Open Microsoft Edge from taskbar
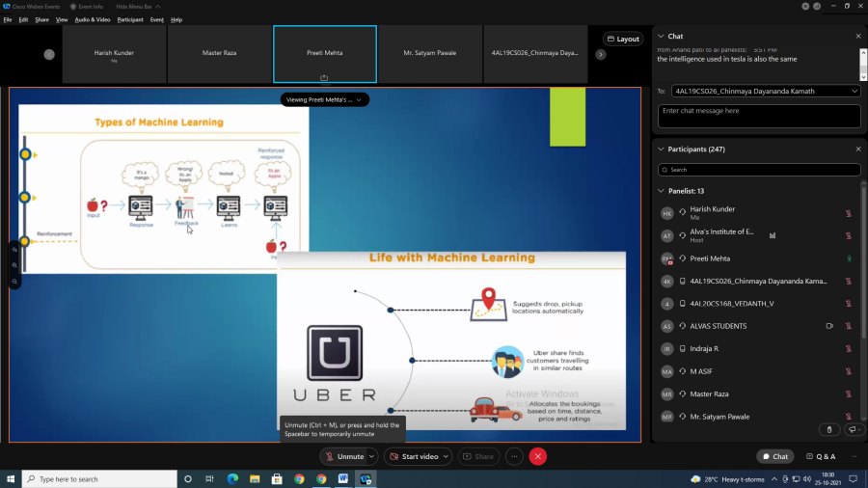This screenshot has height=488, width=868. pos(232,478)
